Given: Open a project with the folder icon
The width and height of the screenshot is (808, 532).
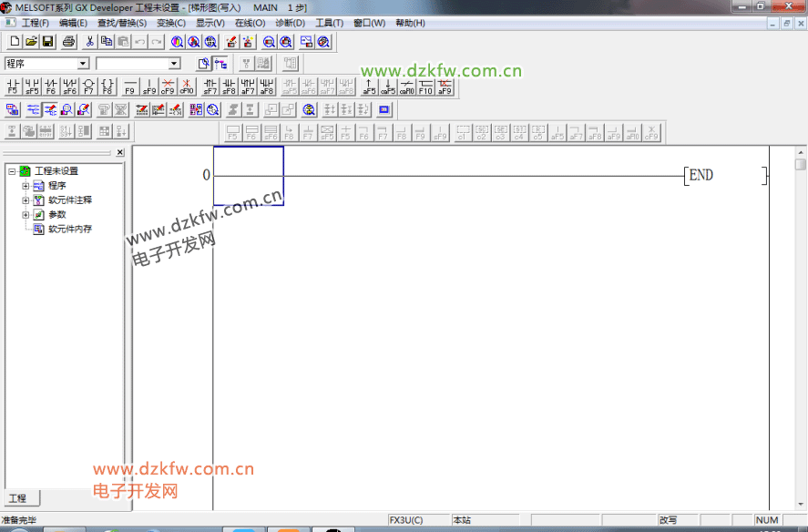Looking at the screenshot, I should [31, 42].
